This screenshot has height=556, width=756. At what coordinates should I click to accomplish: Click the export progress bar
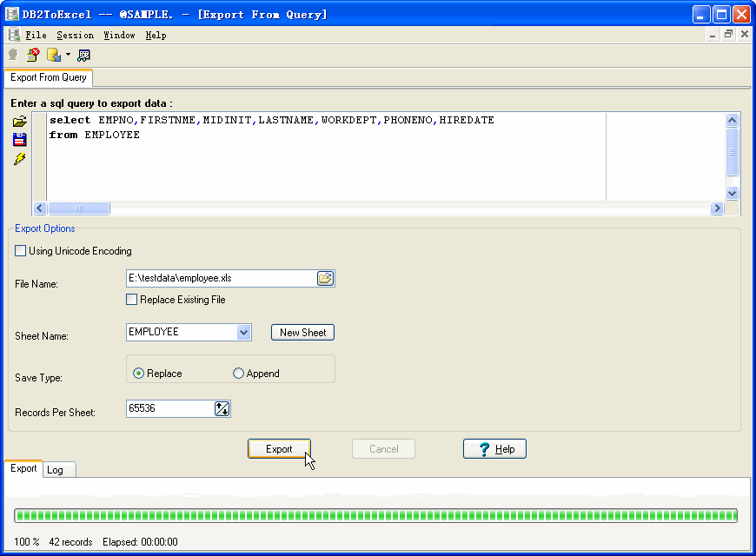[x=376, y=515]
